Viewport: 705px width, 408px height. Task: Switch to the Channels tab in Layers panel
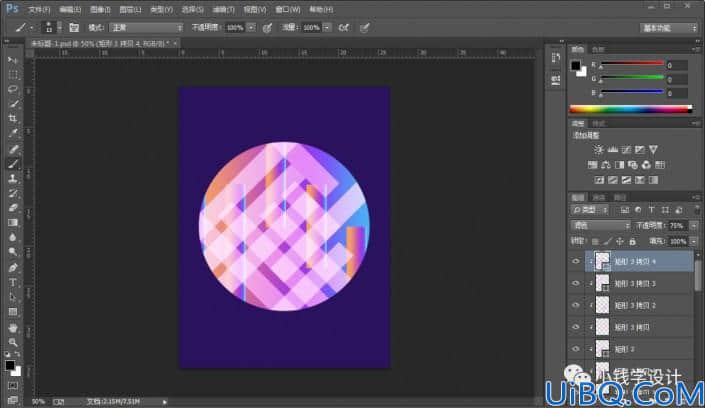pos(598,197)
